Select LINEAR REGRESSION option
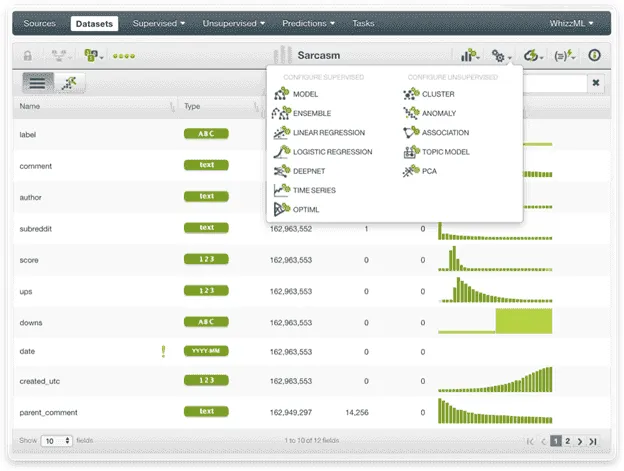The width and height of the screenshot is (624, 471). coord(319,132)
